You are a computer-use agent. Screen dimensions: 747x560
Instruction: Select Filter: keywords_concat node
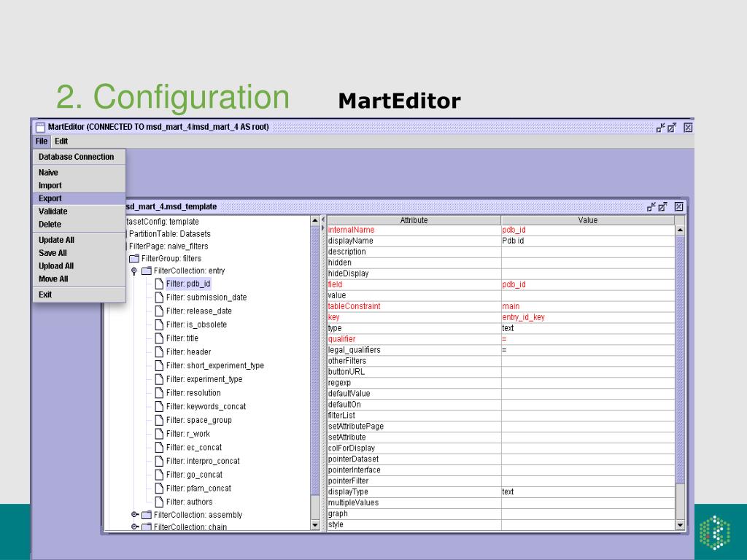coord(206,407)
